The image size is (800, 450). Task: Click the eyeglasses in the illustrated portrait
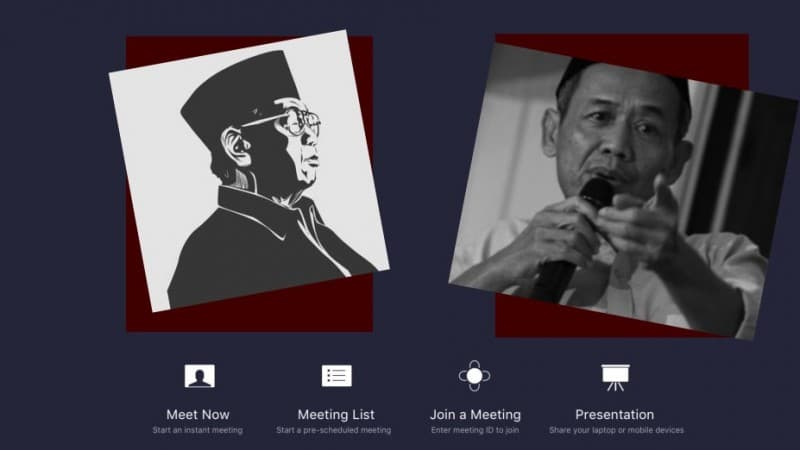pos(288,121)
